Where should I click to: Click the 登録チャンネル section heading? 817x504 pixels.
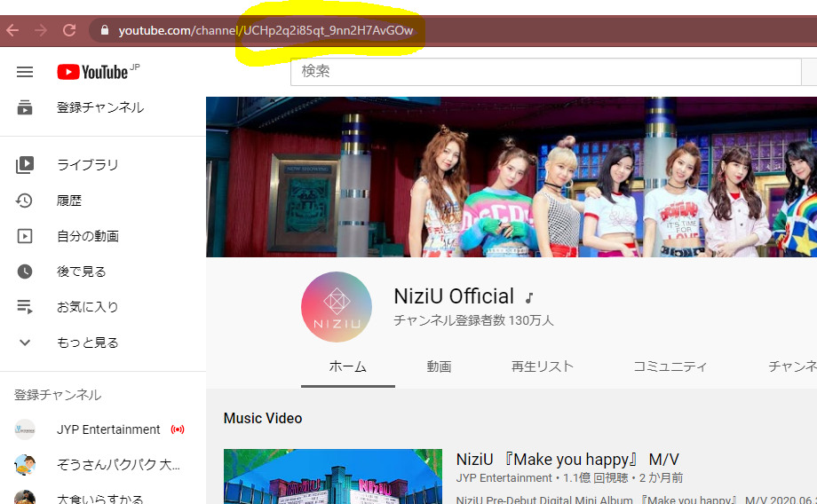click(58, 395)
